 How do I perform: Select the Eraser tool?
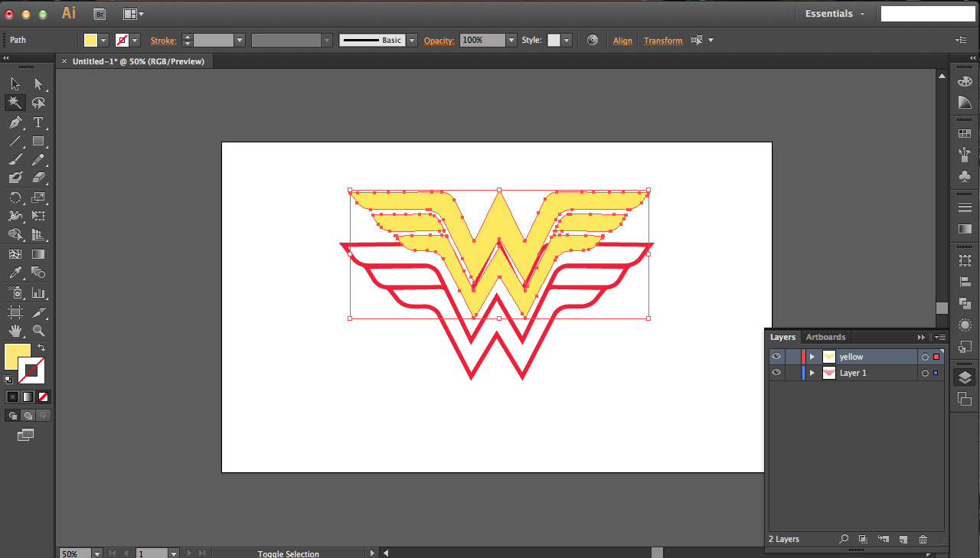[38, 178]
